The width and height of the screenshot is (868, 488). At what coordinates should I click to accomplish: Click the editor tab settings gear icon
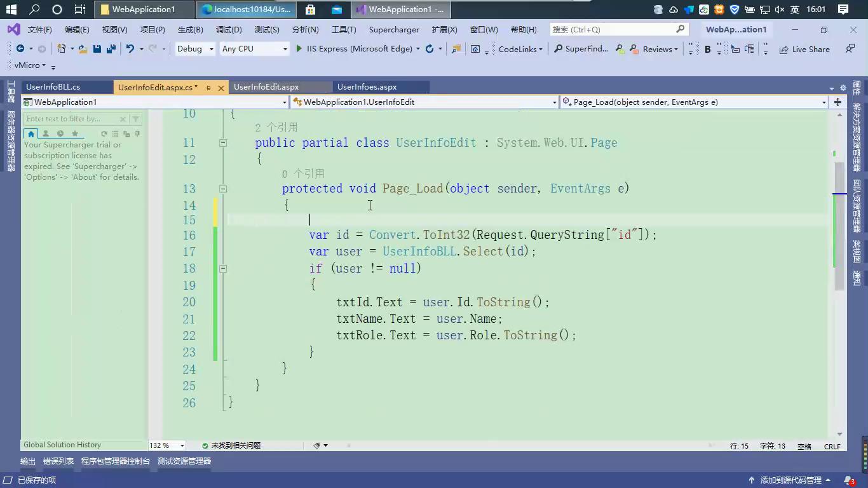[x=843, y=88]
